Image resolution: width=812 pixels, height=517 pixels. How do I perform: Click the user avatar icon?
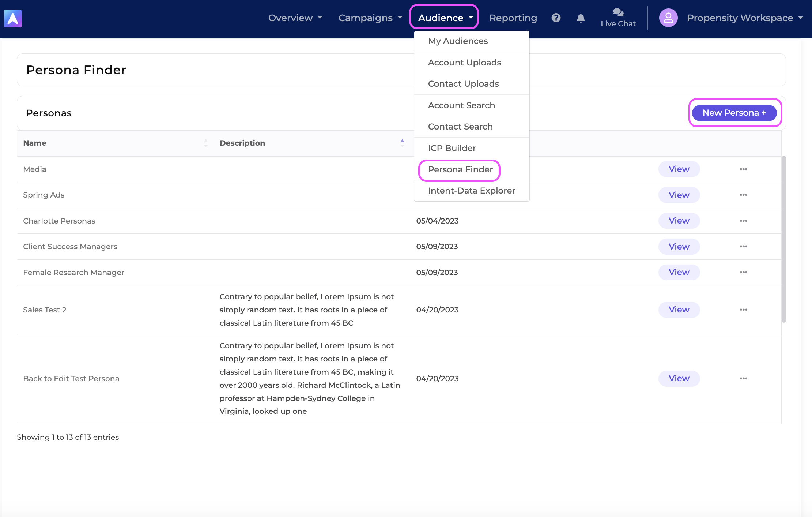click(668, 18)
